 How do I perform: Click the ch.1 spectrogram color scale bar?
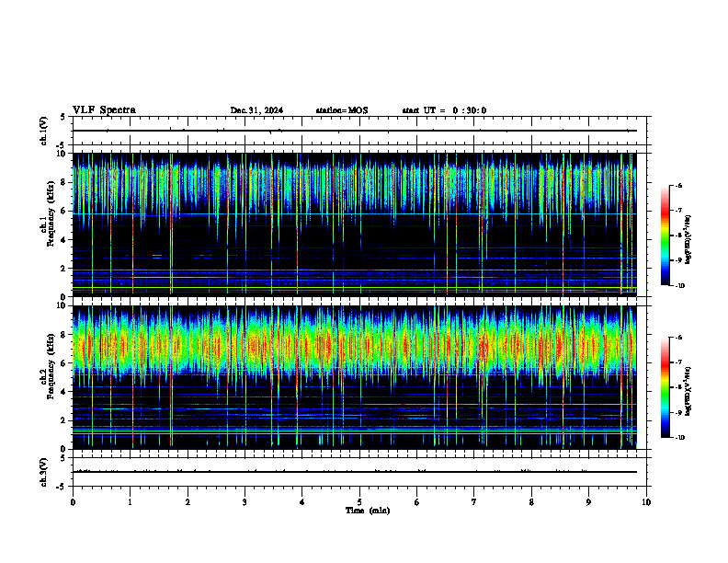pyautogui.click(x=665, y=236)
